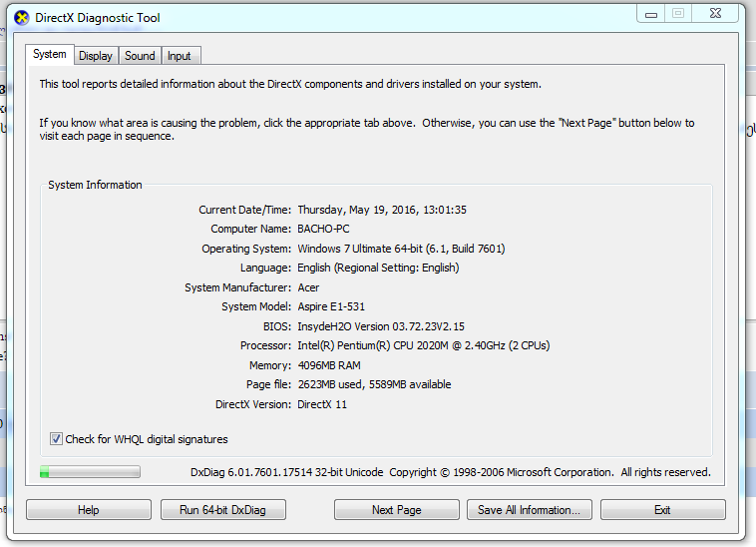This screenshot has height=547, width=756.
Task: Click the Processor label
Action: [x=265, y=345]
